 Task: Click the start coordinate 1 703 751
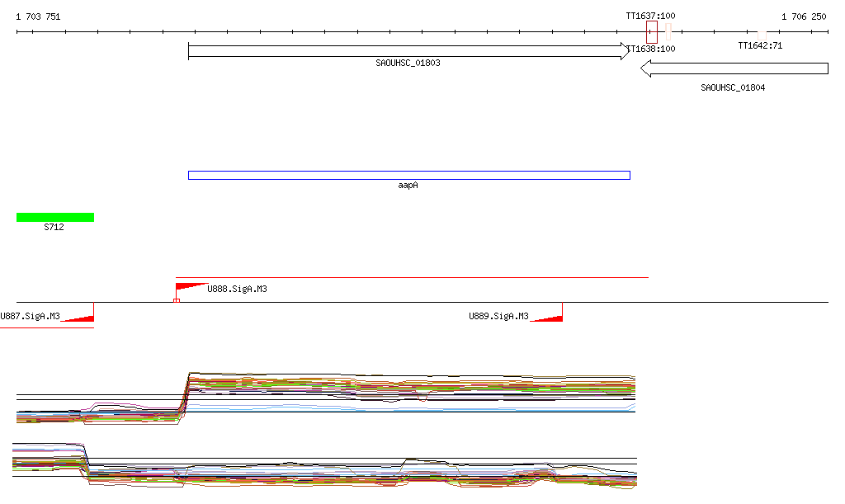pyautogui.click(x=38, y=16)
